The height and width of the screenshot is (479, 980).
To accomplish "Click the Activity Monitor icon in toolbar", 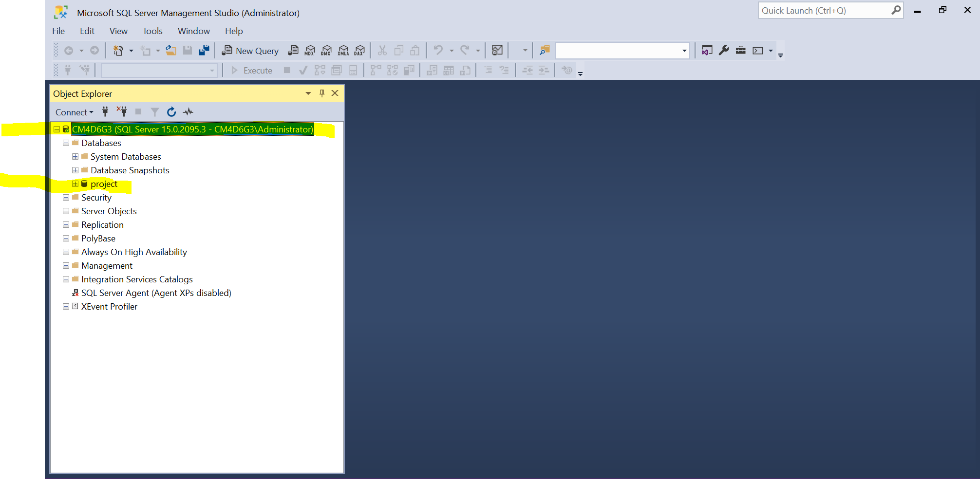I will tap(497, 50).
